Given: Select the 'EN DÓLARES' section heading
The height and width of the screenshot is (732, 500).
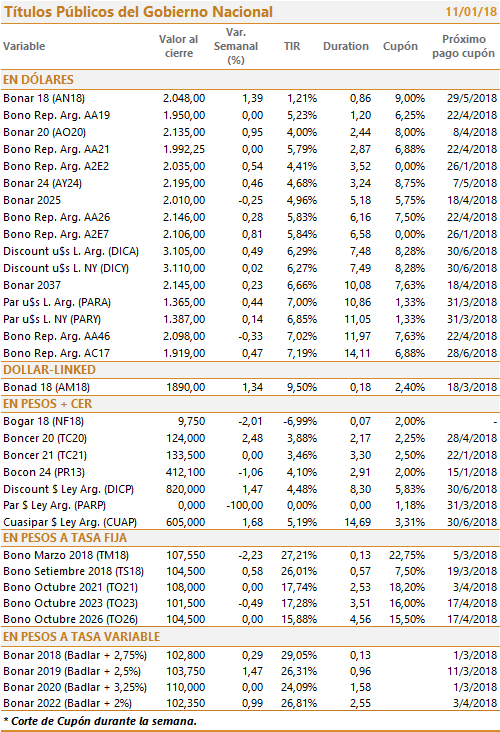Looking at the screenshot, I should point(38,80).
